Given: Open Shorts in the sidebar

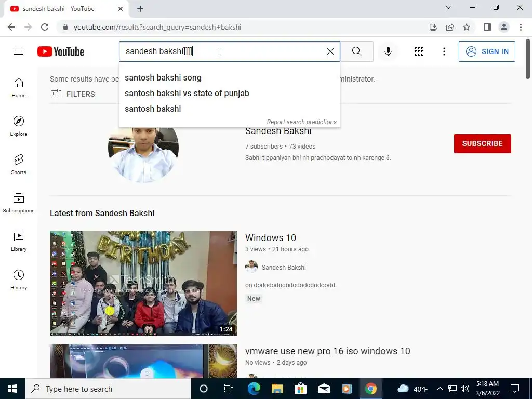Looking at the screenshot, I should pyautogui.click(x=19, y=165).
